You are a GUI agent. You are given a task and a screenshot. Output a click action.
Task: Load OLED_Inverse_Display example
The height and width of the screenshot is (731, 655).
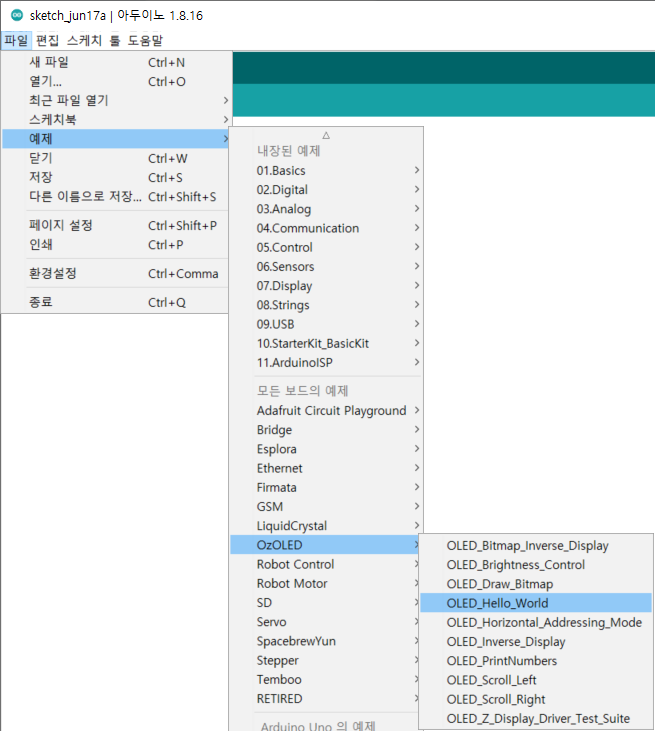pos(536,641)
